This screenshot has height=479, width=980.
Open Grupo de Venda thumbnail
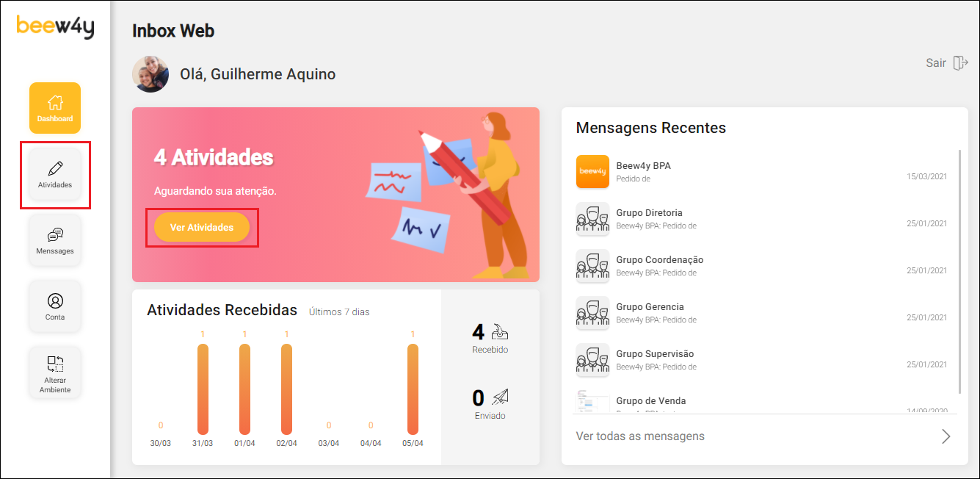pos(592,402)
